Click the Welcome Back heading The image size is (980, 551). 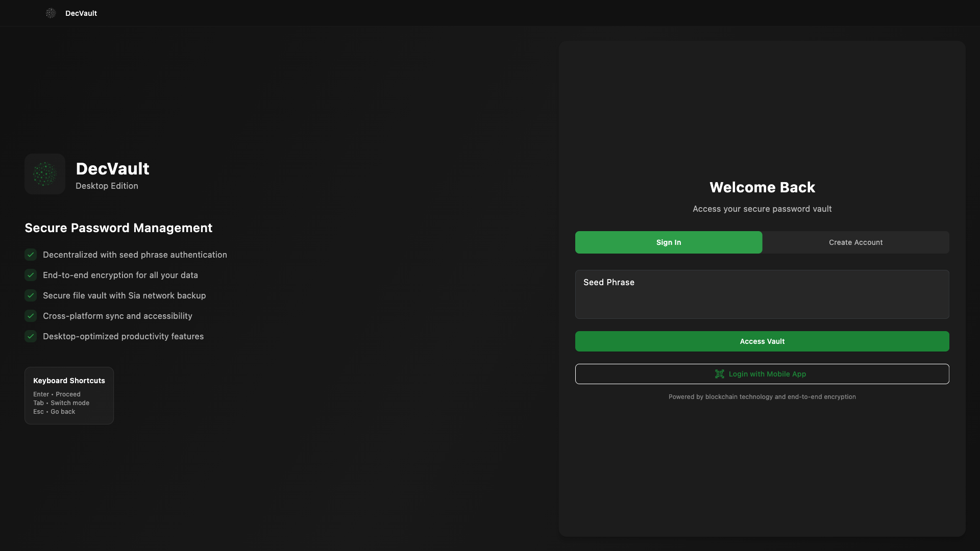pyautogui.click(x=762, y=187)
